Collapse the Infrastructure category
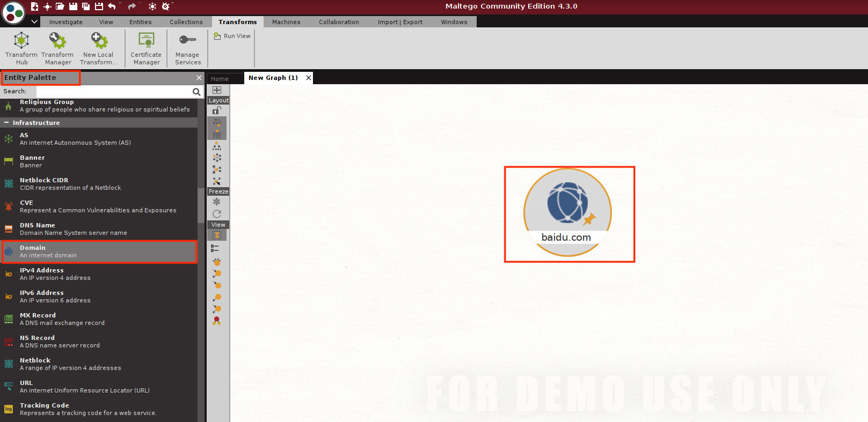Screen dimensions: 868x422 6,123
